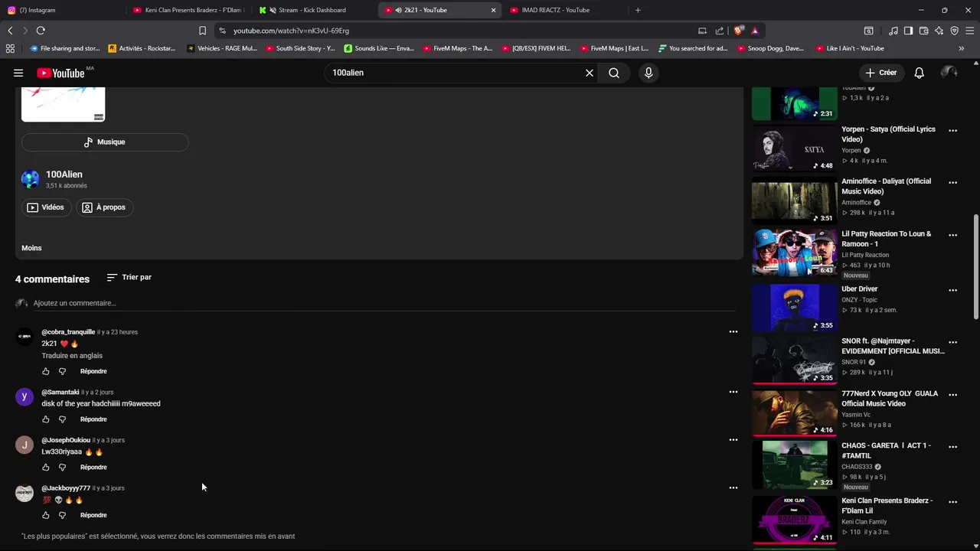
Task: Focus the YouTube search field containing 100alien
Action: coord(455,73)
